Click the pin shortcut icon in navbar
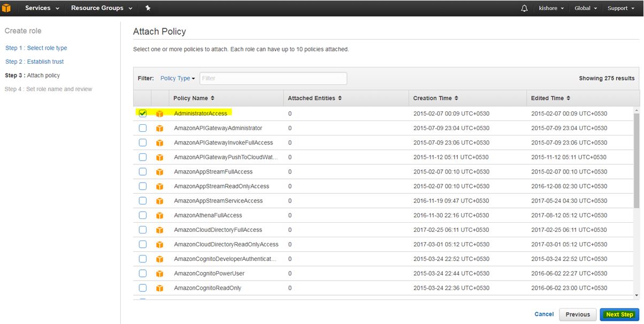This screenshot has height=324, width=644. [148, 8]
